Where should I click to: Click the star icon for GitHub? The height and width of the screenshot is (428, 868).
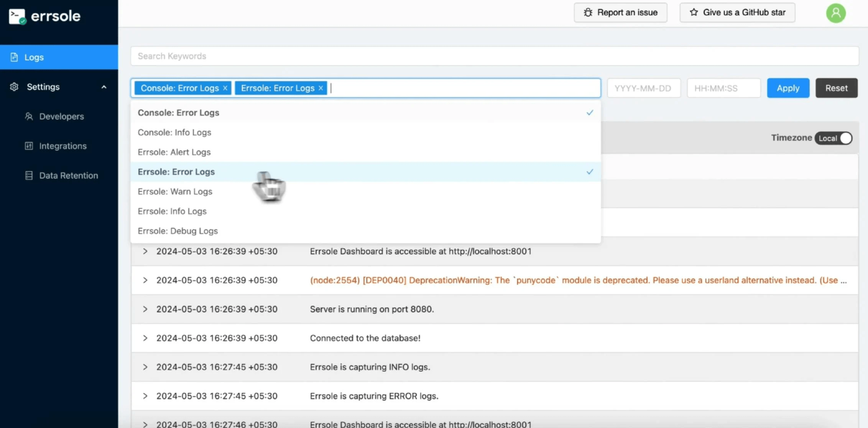click(x=694, y=13)
